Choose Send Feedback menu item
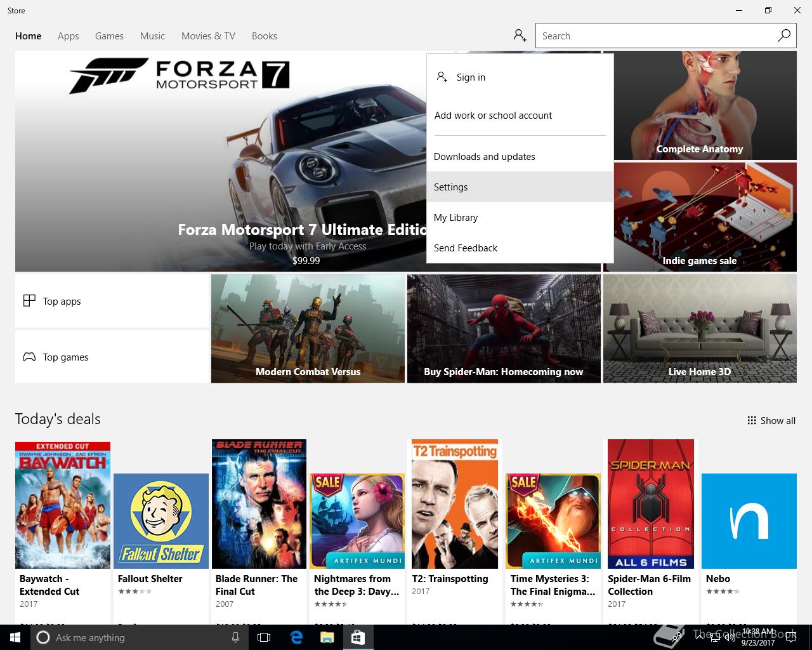Viewport: 812px width, 650px height. coord(520,248)
